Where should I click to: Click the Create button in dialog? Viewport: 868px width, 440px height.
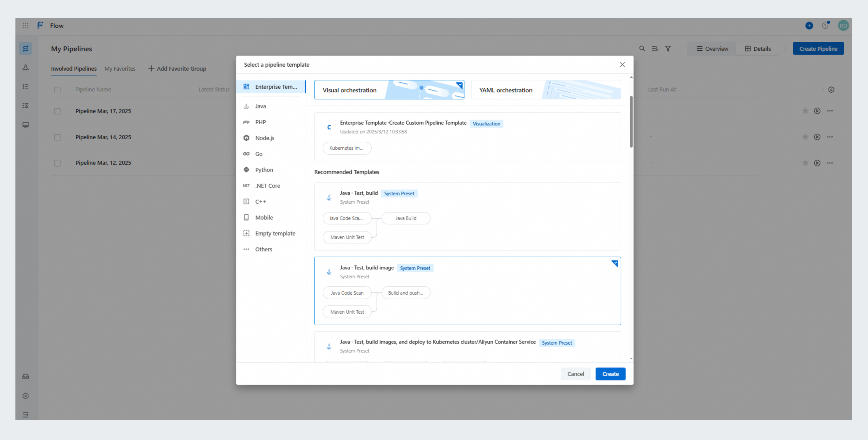610,374
